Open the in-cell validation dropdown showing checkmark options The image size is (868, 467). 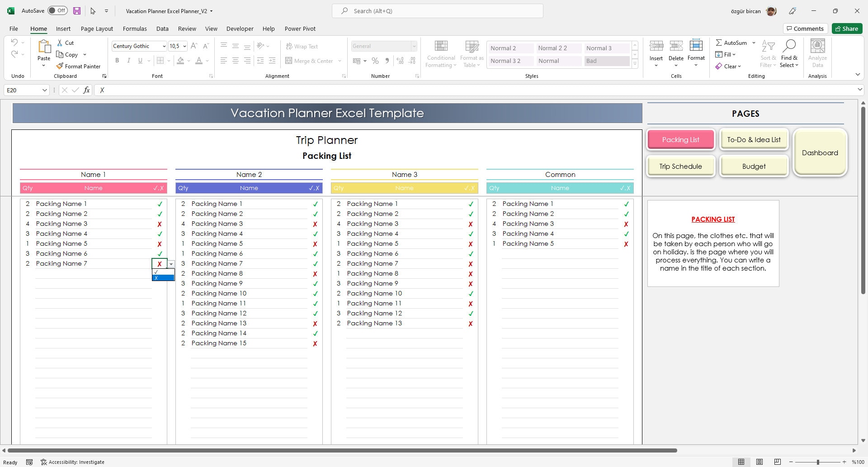click(171, 264)
